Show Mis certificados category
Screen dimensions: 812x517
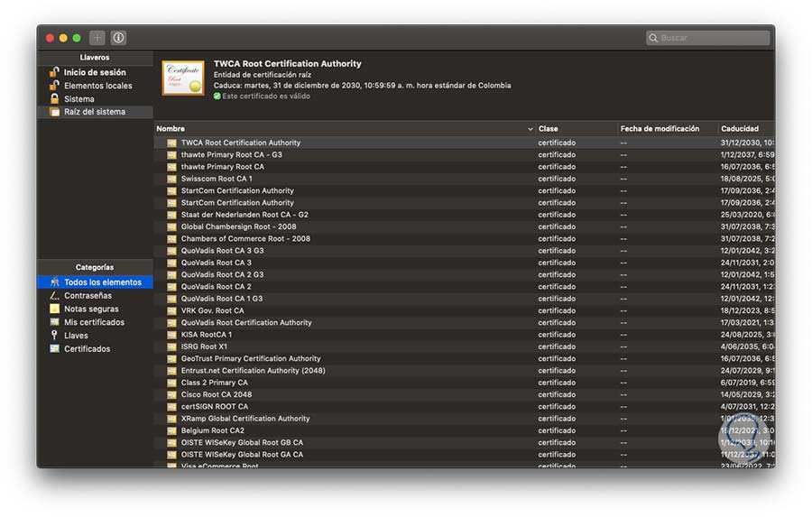pyautogui.click(x=94, y=322)
